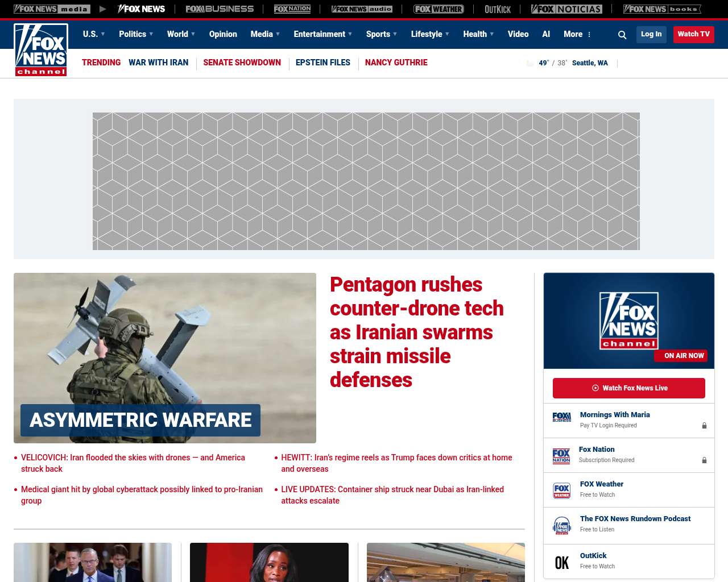Click the woman in black story thumbnail
Viewport: 728px width, 582px height.
pos(269,562)
